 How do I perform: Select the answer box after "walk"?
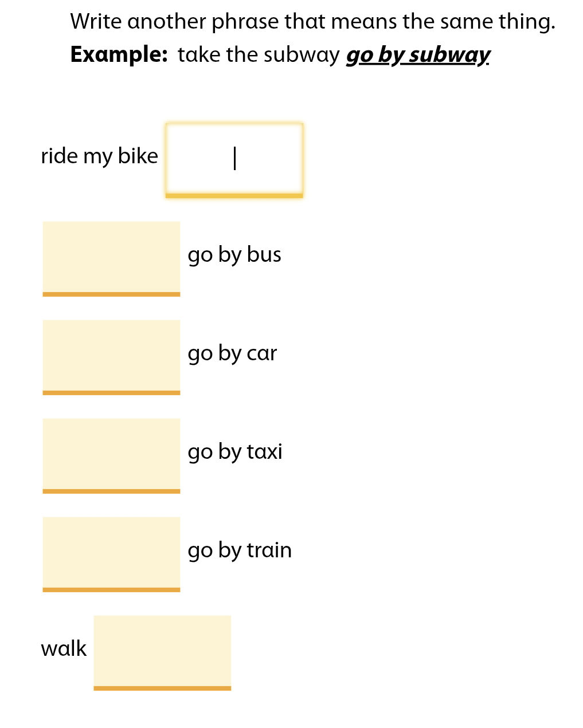click(162, 653)
